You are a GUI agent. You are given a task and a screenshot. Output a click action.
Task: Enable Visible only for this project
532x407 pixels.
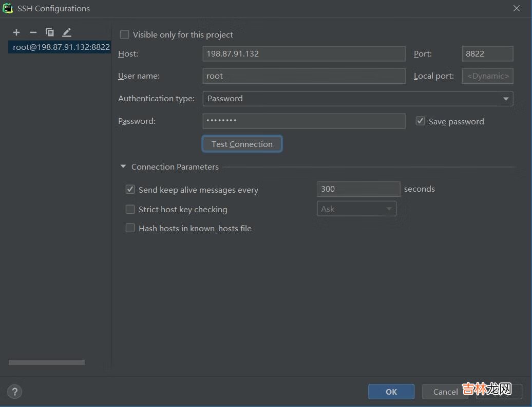pos(124,34)
